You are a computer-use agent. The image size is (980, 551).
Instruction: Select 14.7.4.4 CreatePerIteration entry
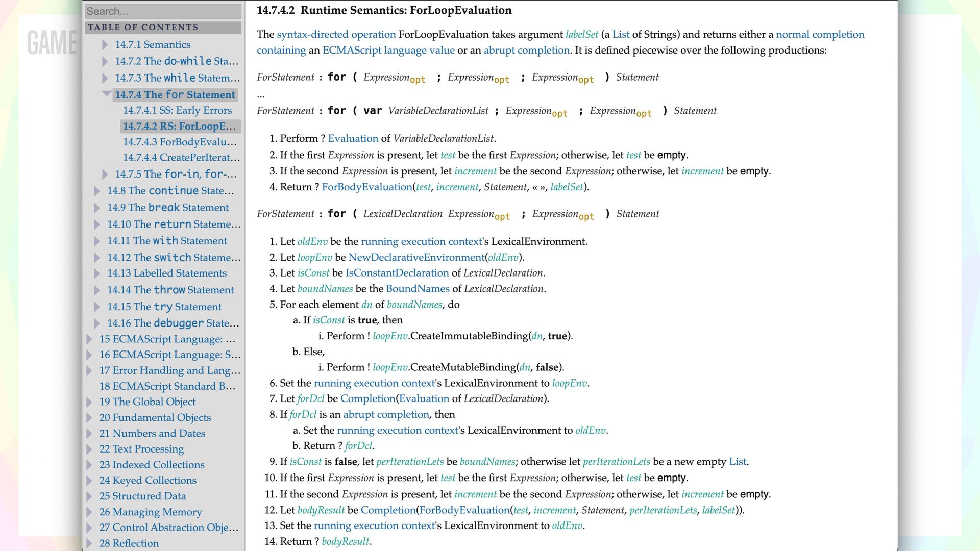point(181,158)
